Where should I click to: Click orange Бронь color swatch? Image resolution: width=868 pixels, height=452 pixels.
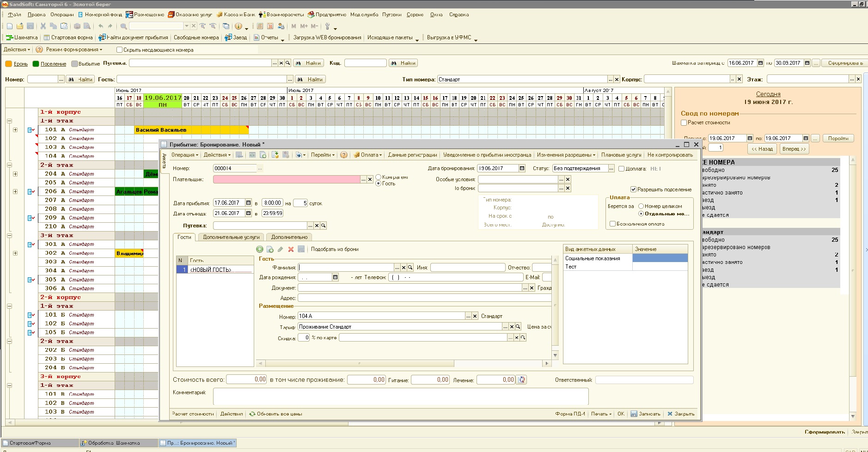[8, 64]
